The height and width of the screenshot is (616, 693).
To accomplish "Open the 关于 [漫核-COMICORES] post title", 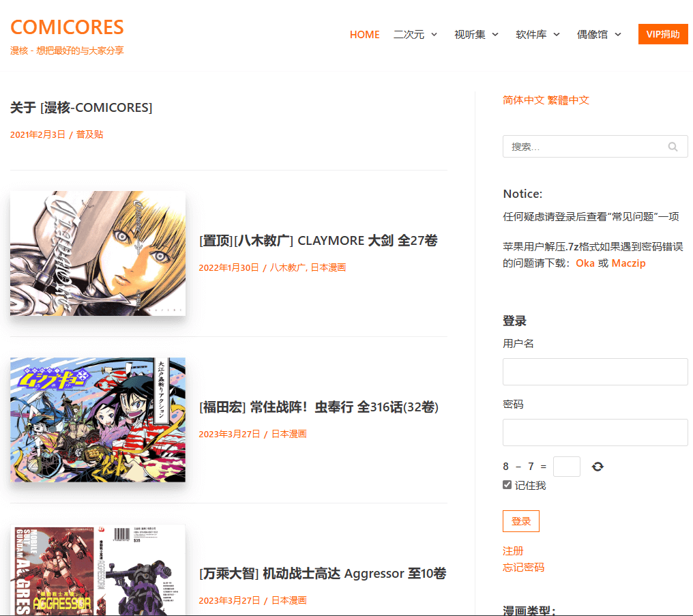I will point(81,107).
